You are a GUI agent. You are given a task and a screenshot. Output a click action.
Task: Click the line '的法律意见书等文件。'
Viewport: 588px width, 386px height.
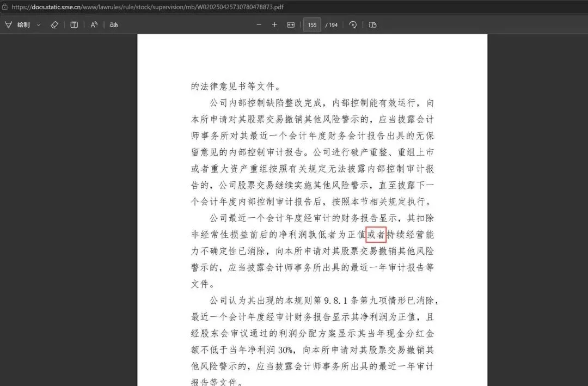pyautogui.click(x=236, y=86)
